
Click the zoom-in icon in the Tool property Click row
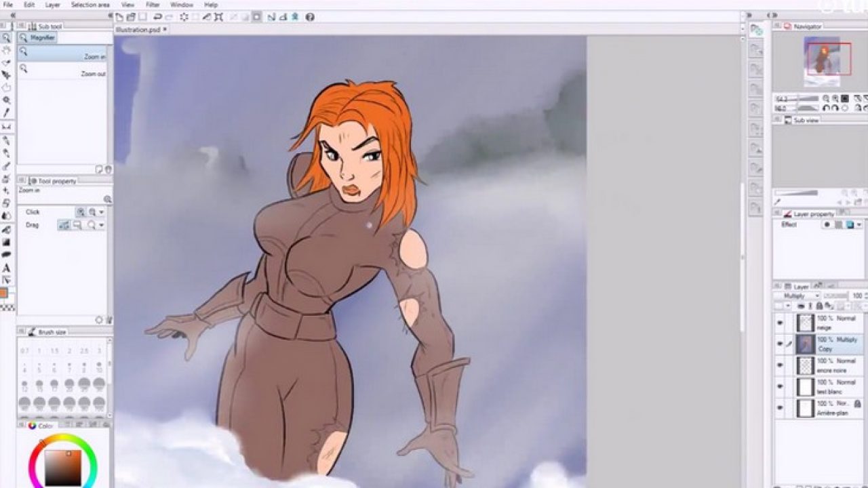click(81, 212)
